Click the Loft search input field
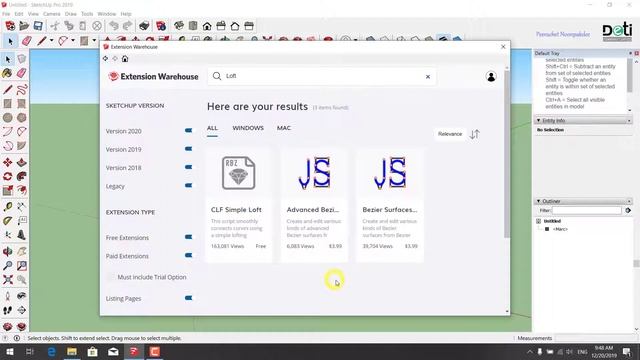Viewport: 640px width, 360px height. [x=322, y=76]
